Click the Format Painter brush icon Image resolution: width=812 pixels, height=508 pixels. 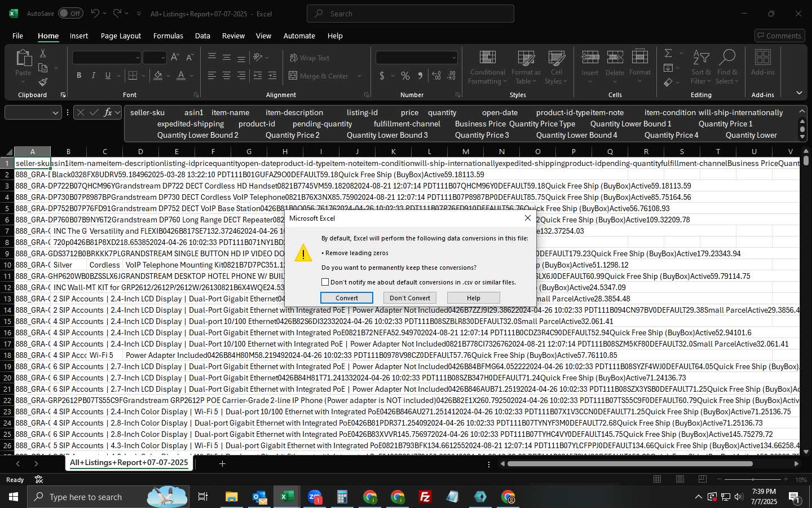[x=43, y=82]
